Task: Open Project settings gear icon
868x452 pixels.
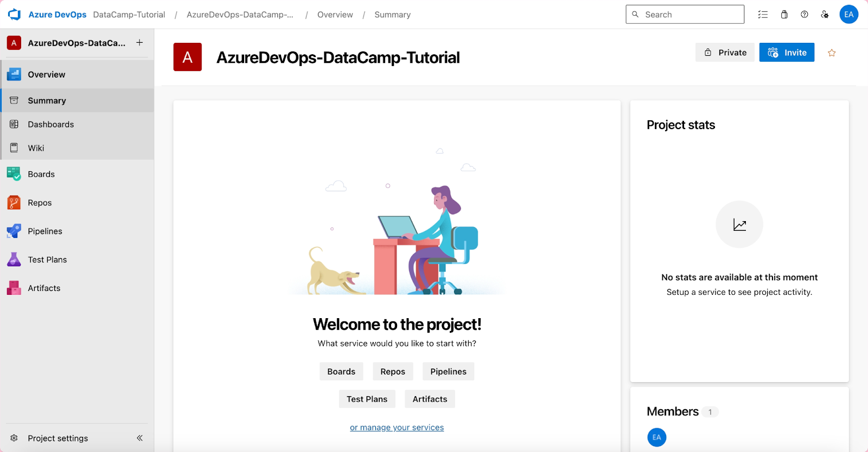Action: (x=14, y=438)
